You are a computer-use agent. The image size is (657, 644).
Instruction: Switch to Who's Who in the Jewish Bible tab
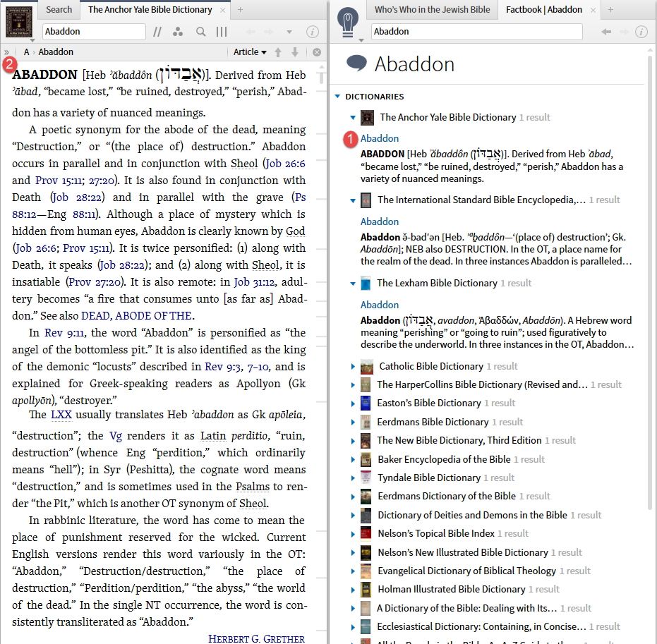click(x=432, y=10)
